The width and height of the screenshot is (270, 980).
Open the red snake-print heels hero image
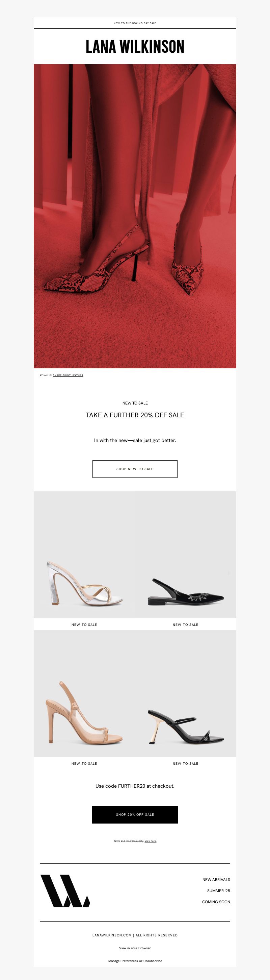point(135,216)
